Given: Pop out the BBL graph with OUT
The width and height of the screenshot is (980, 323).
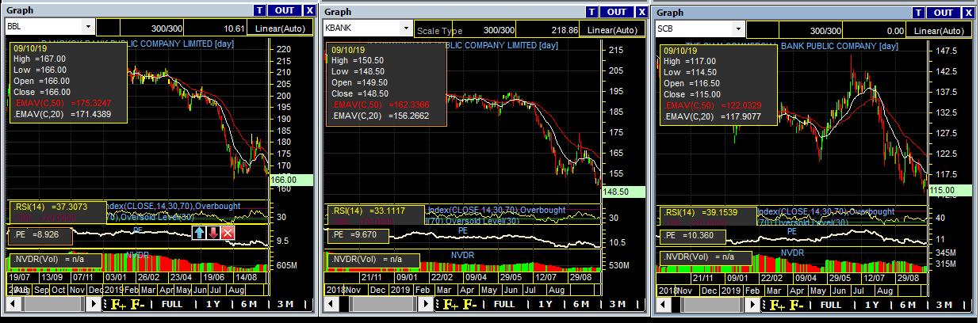Looking at the screenshot, I should pos(285,11).
